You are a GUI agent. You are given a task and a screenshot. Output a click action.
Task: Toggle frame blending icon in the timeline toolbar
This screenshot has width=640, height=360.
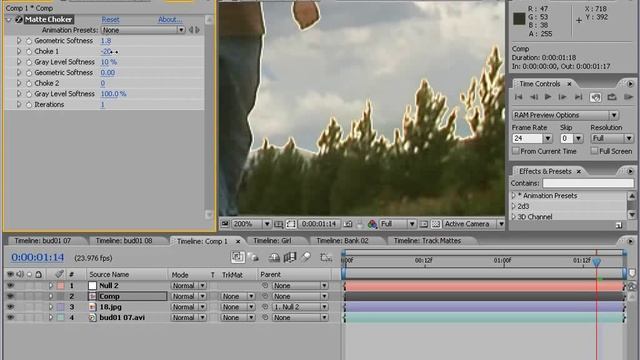coord(289,257)
